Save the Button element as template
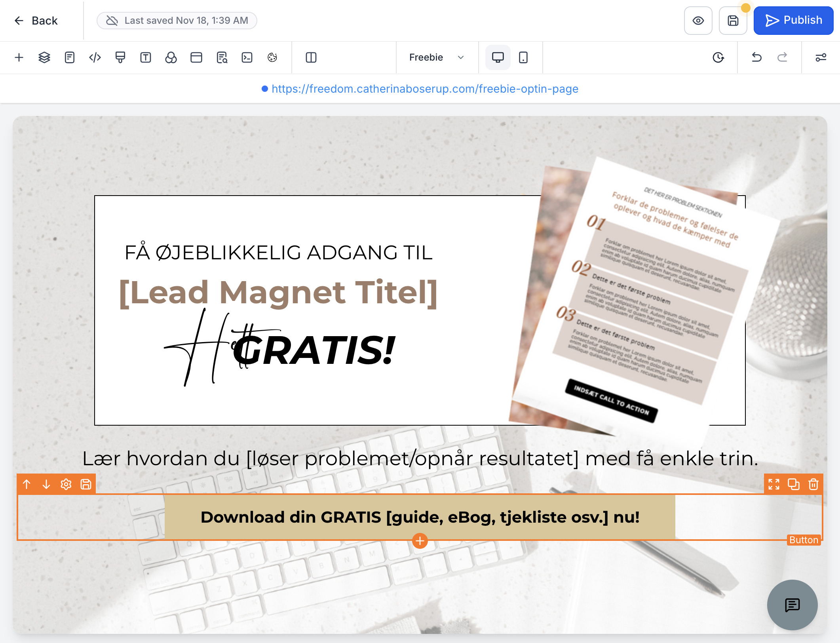Viewport: 840px width, 643px height. tap(86, 484)
